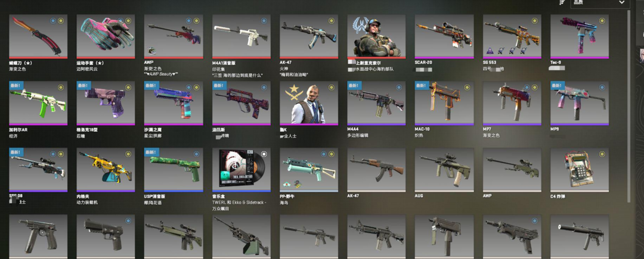Click the AWP stattrak counter icon below the rifle
Image resolution: width=644 pixels, height=259 pixels.
click(151, 51)
